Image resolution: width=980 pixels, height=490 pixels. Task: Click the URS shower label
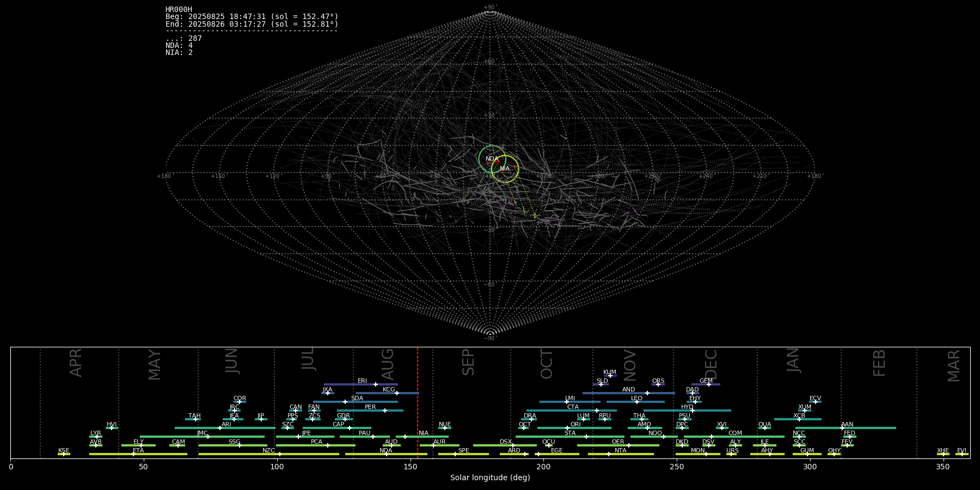point(732,451)
